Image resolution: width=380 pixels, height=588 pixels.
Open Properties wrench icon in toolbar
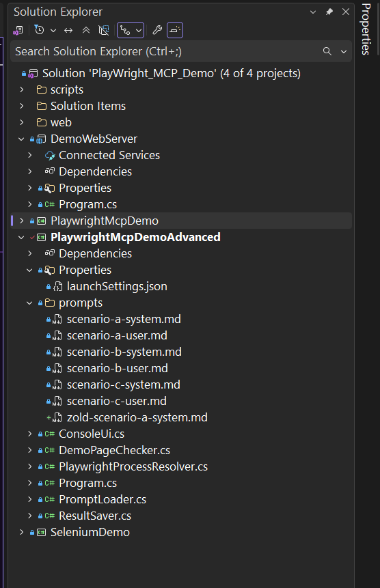(157, 30)
